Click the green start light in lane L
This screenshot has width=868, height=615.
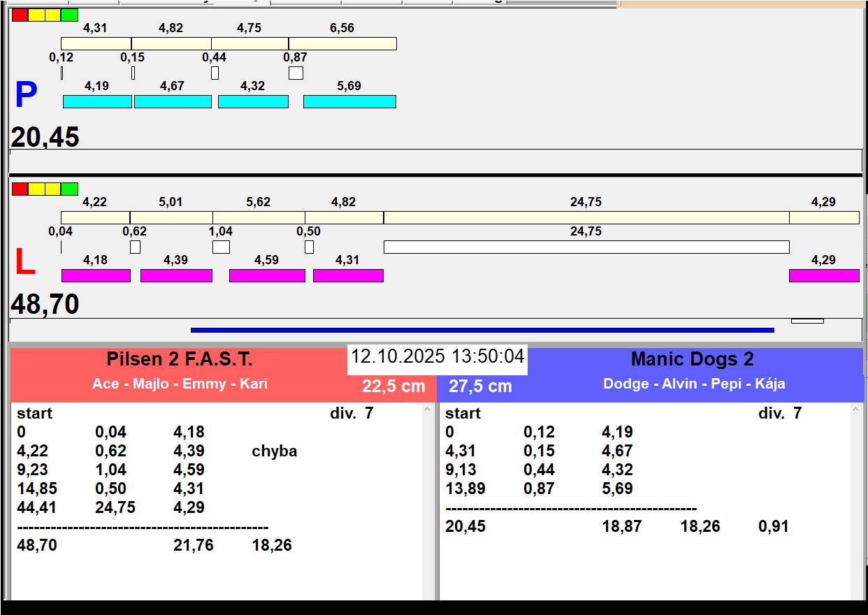pyautogui.click(x=69, y=189)
